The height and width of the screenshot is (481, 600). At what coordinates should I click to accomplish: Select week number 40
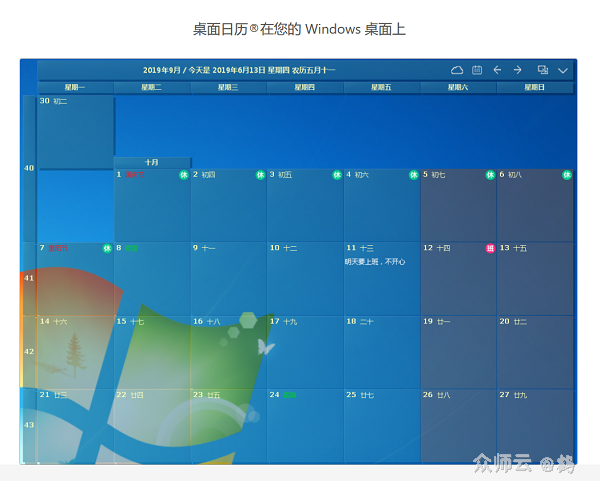[x=29, y=168]
